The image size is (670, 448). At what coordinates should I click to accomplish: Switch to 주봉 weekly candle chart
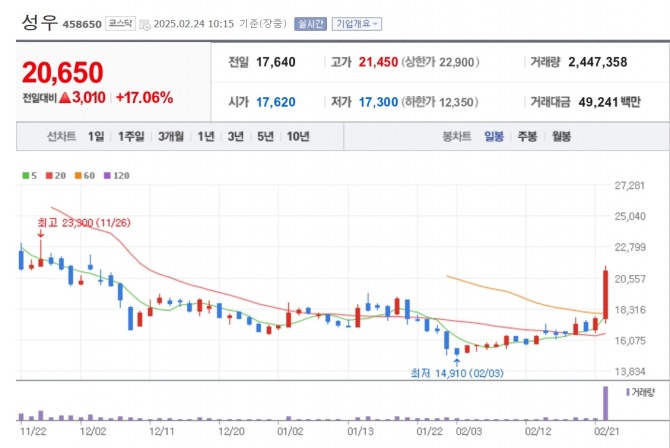(x=527, y=136)
